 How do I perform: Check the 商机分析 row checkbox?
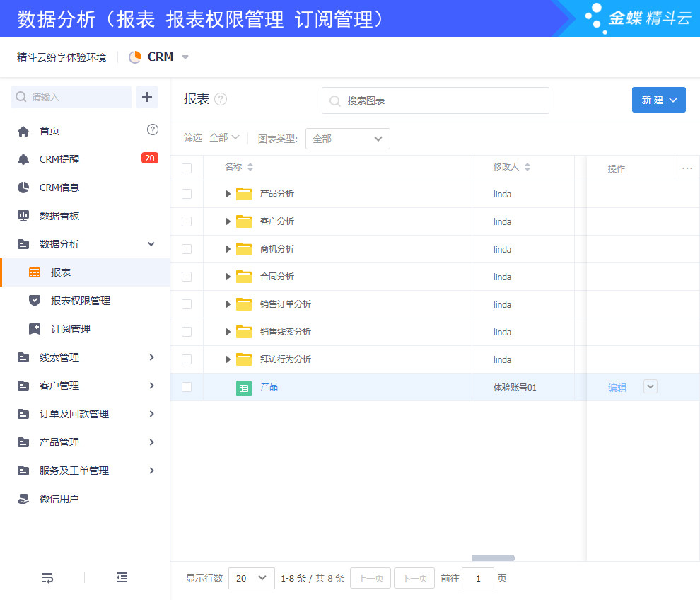187,249
